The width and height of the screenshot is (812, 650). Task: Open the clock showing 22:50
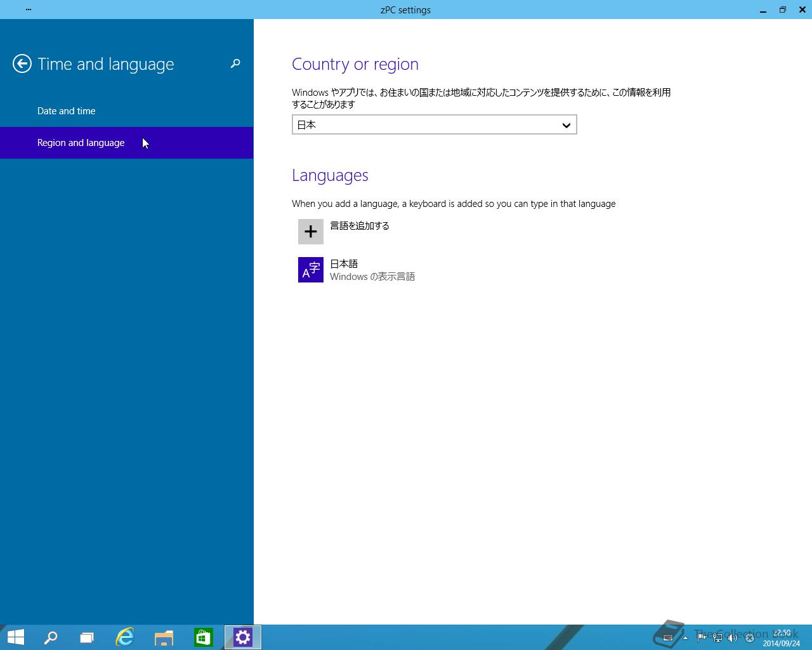tap(782, 638)
